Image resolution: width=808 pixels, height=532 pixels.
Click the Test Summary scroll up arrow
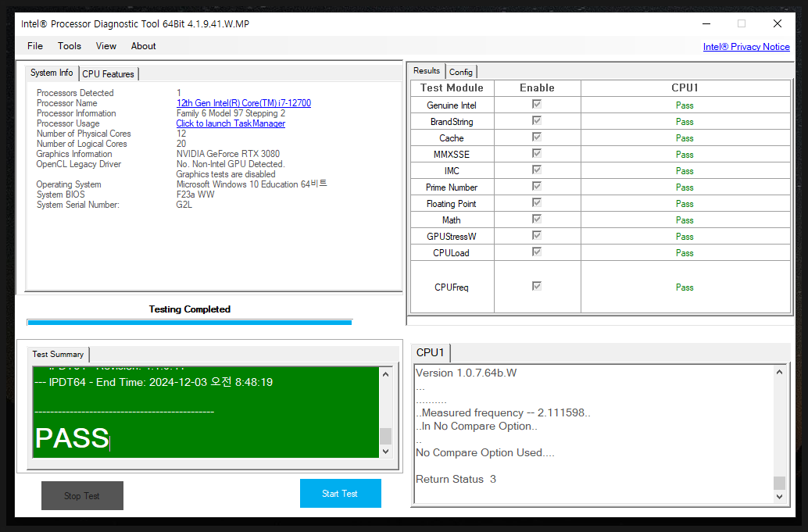click(x=385, y=374)
